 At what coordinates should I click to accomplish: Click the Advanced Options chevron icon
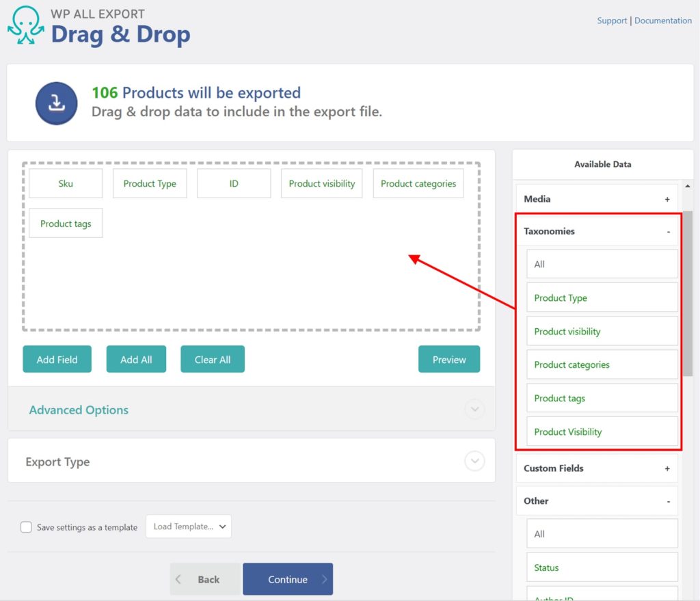[x=474, y=409]
